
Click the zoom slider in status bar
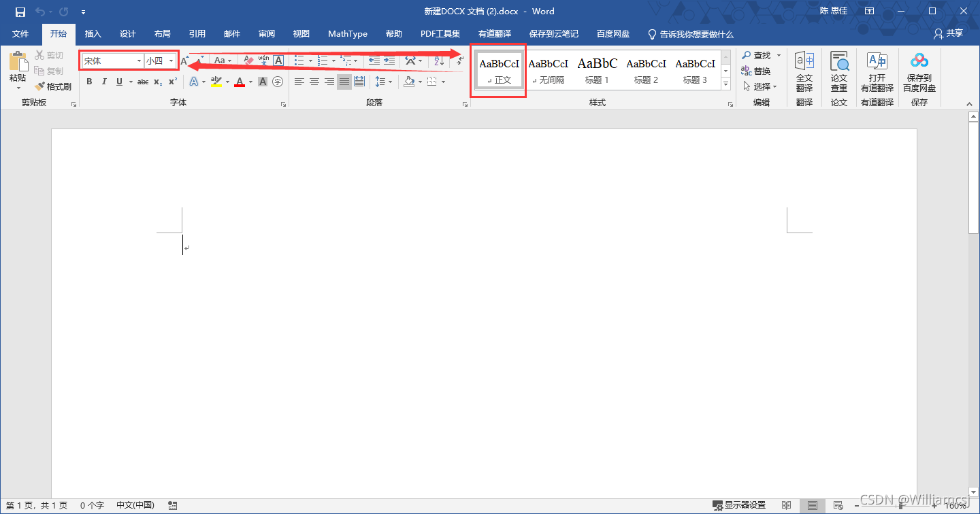(x=901, y=506)
